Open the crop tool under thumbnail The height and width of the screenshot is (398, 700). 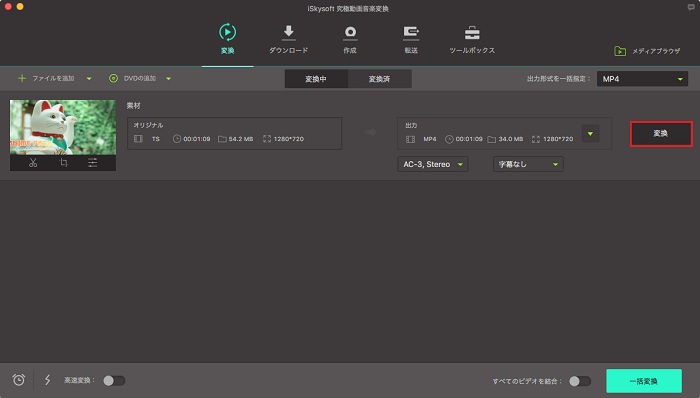click(63, 163)
